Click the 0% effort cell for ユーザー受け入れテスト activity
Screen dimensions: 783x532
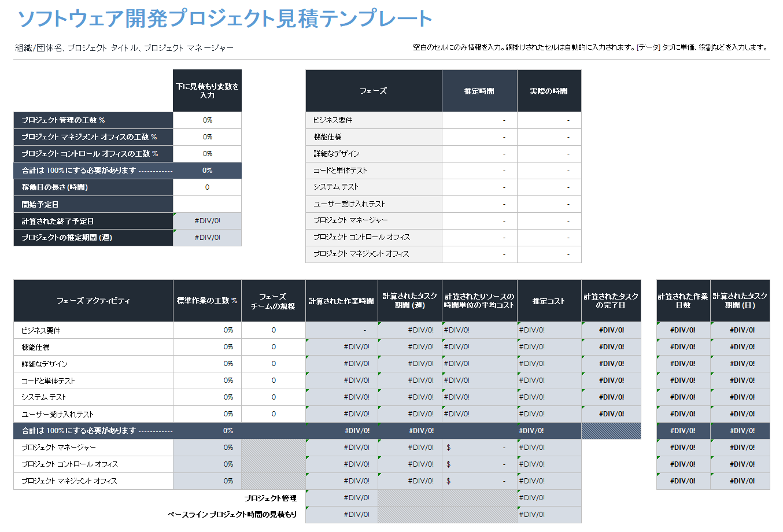pos(207,414)
